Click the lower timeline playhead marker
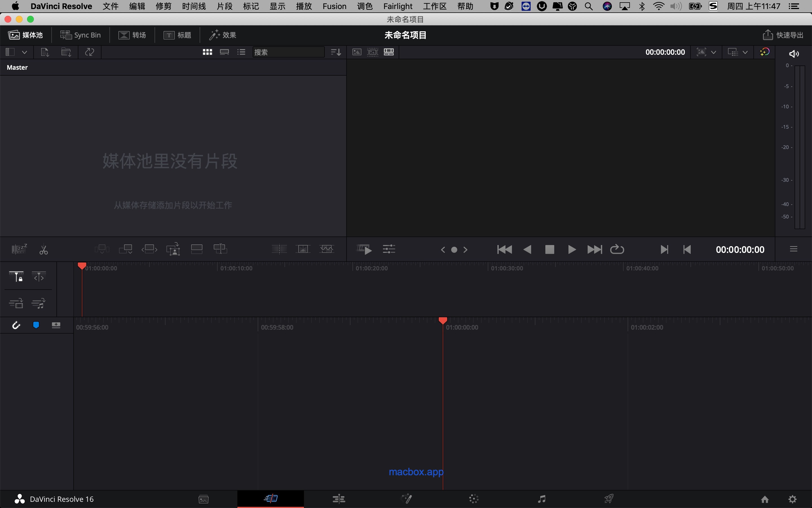This screenshot has height=508, width=812. click(x=443, y=320)
